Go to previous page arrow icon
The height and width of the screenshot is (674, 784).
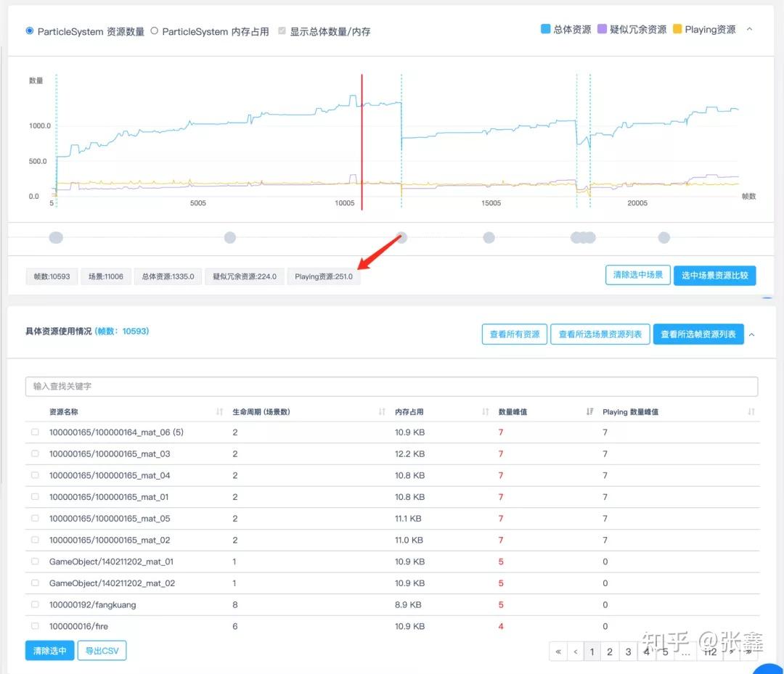tap(576, 652)
